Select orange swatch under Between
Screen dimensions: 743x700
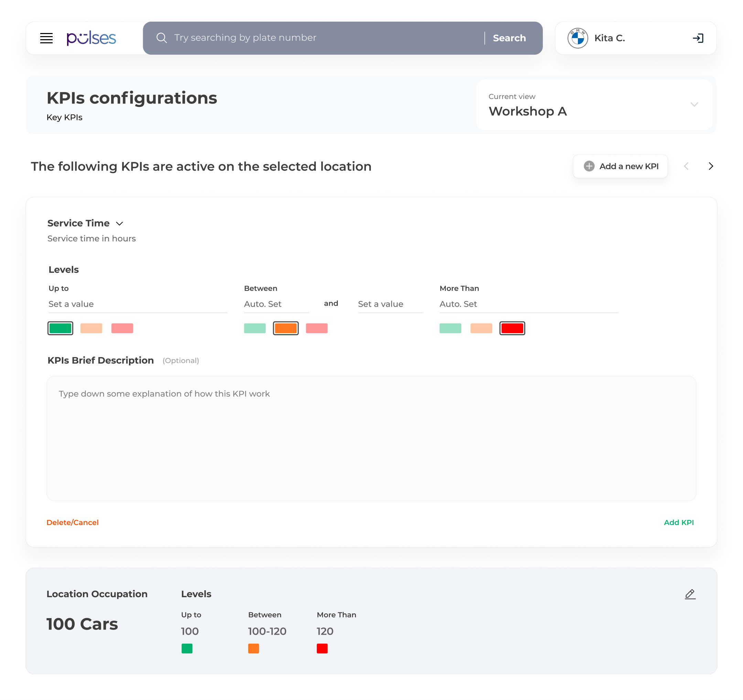click(286, 328)
